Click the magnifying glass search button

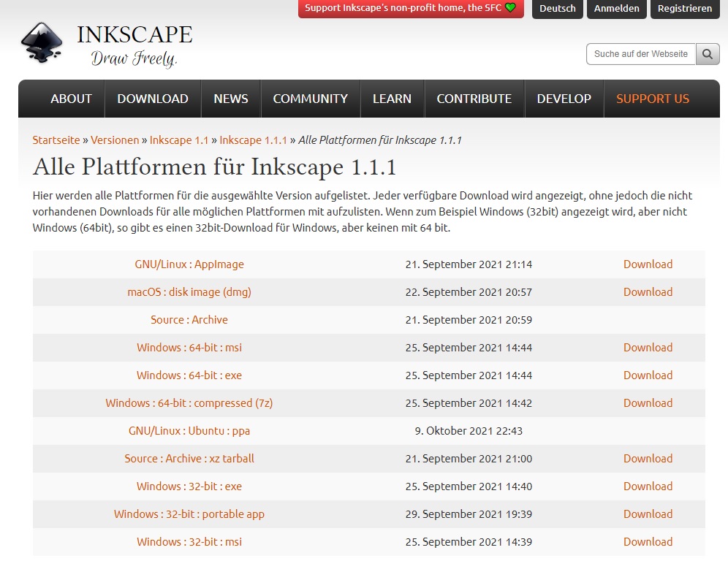(x=707, y=54)
